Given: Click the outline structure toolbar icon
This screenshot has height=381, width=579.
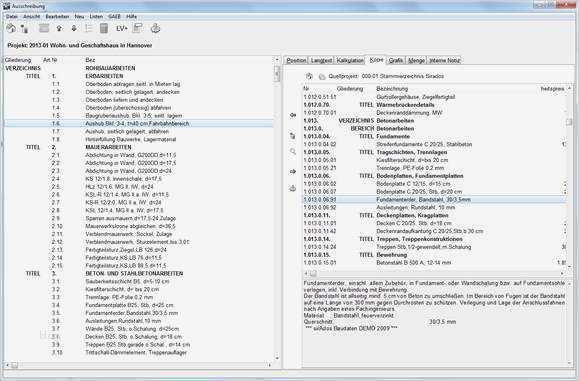Looking at the screenshot, I should pos(89,28).
